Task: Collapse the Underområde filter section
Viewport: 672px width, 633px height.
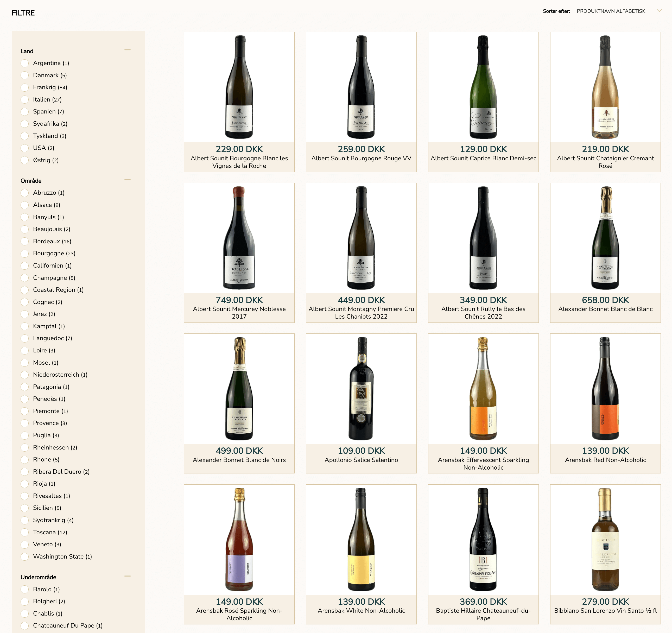Action: [x=128, y=576]
